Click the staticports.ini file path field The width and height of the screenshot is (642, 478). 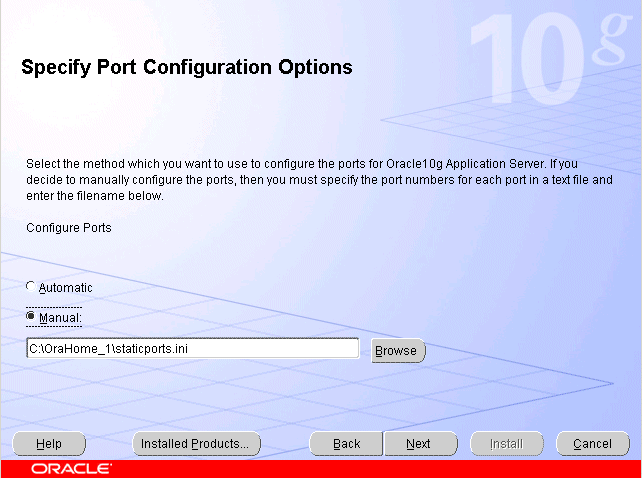tap(192, 349)
